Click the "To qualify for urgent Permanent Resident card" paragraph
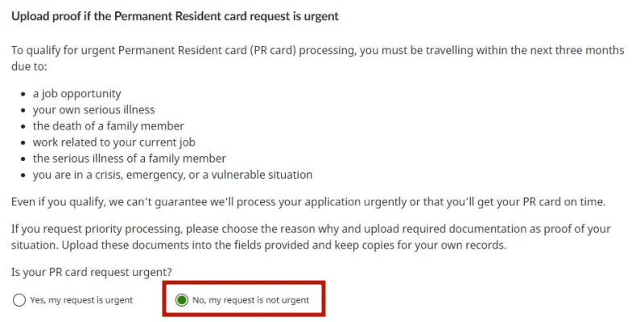The height and width of the screenshot is (322, 644). (x=317, y=58)
